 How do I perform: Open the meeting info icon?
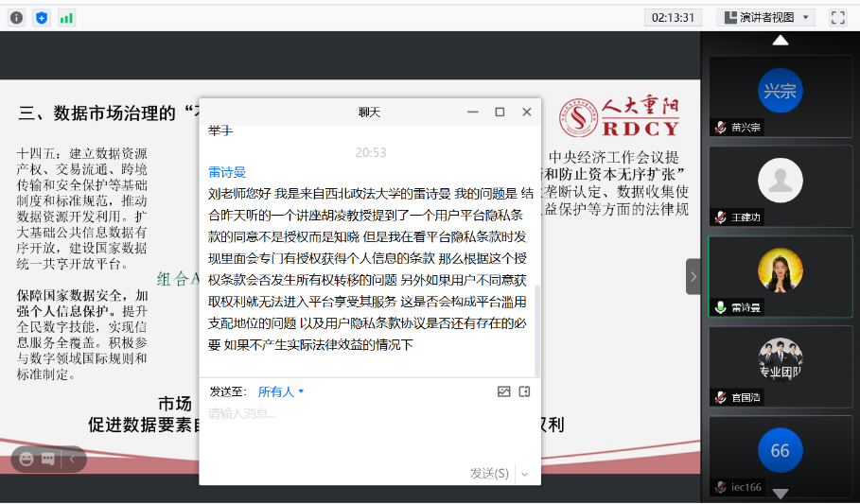point(16,17)
